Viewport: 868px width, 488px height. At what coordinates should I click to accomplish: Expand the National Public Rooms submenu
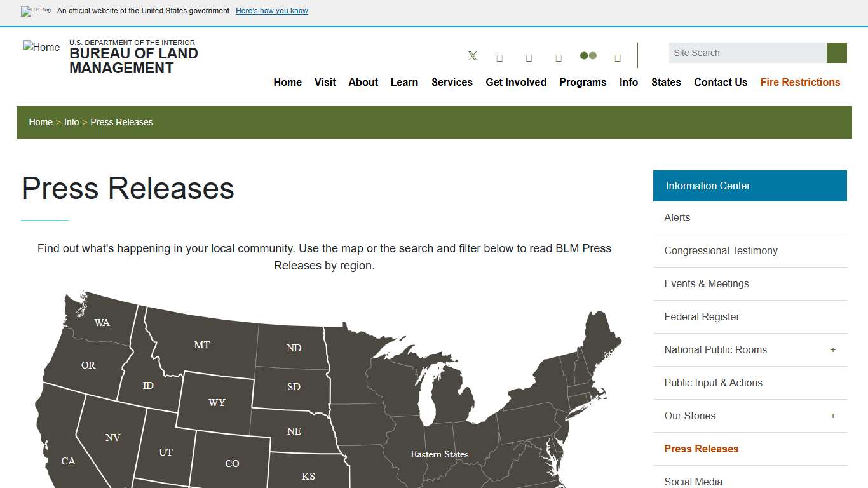tap(832, 349)
